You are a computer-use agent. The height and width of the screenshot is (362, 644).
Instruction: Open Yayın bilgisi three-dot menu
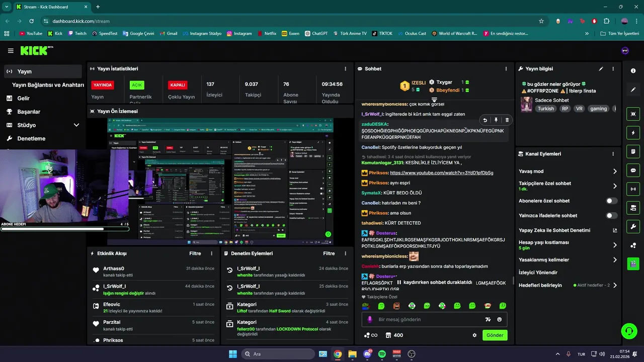point(613,69)
